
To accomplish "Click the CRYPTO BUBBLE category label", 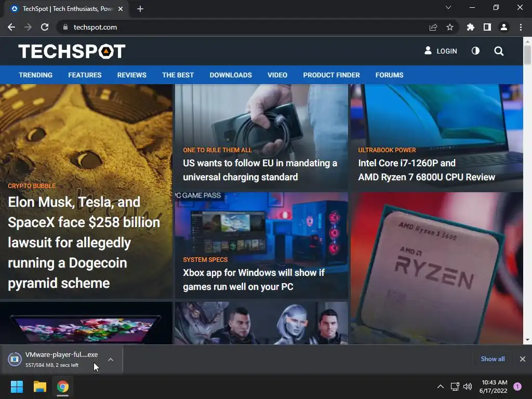I will [x=32, y=186].
